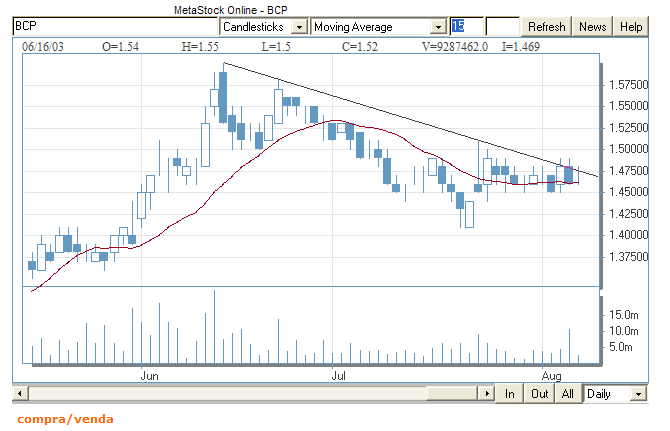This screenshot has width=670, height=431.
Task: Click the V=9287462.0 volume value
Action: point(455,47)
